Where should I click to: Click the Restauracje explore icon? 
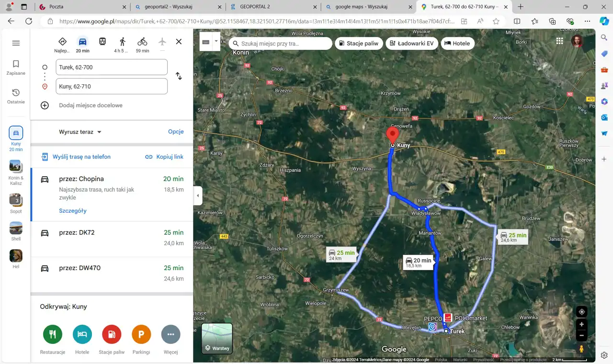(53, 334)
